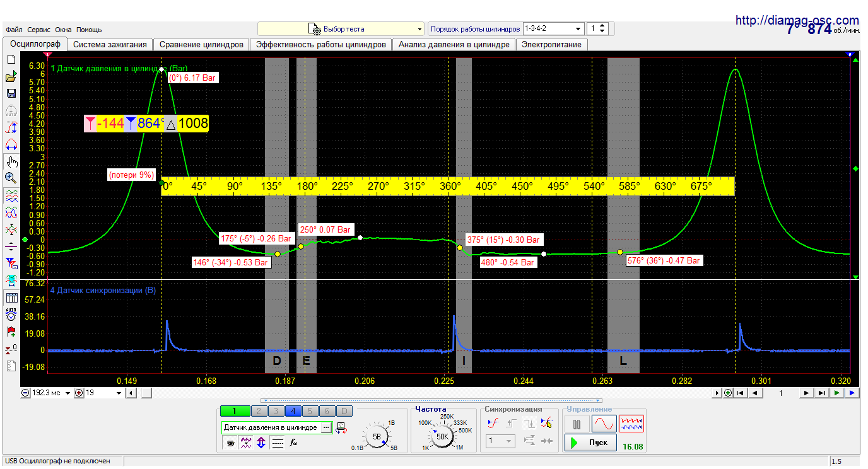The image size is (868, 469).
Task: Open the Выбор теста dropdown
Action: (341, 29)
